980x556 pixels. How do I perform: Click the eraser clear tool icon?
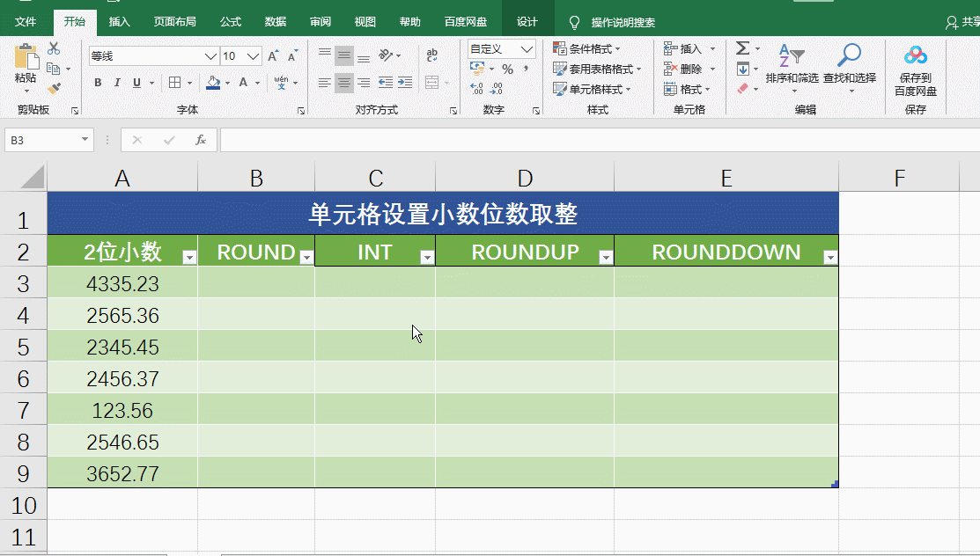pos(744,88)
